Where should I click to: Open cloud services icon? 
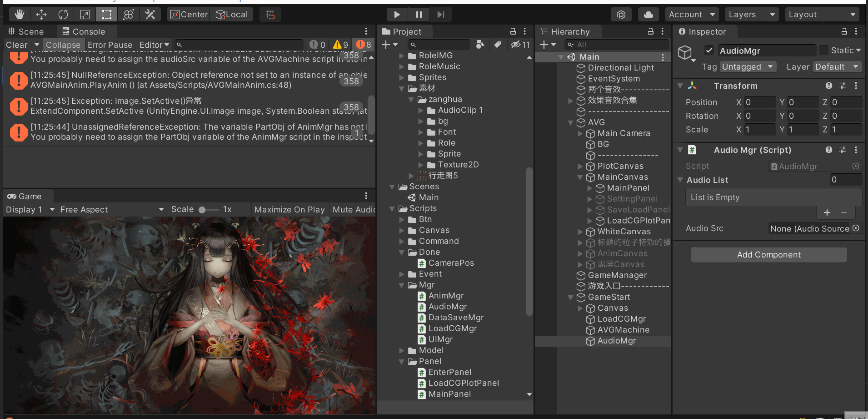tap(649, 15)
